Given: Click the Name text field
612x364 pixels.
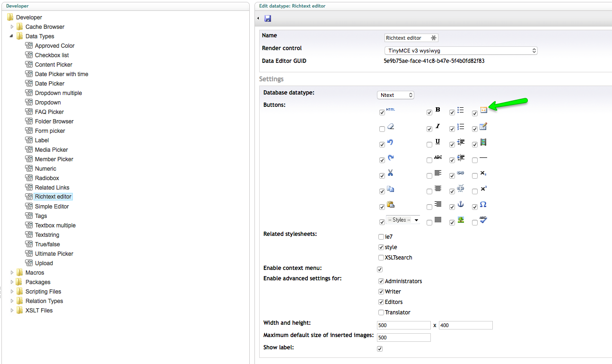Looking at the screenshot, I should pos(407,38).
